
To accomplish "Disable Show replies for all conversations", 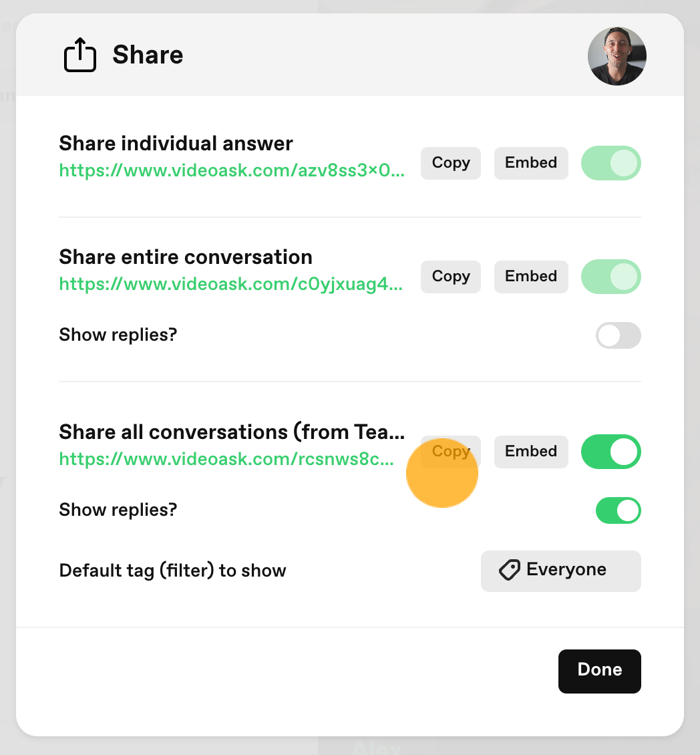I will pyautogui.click(x=618, y=510).
